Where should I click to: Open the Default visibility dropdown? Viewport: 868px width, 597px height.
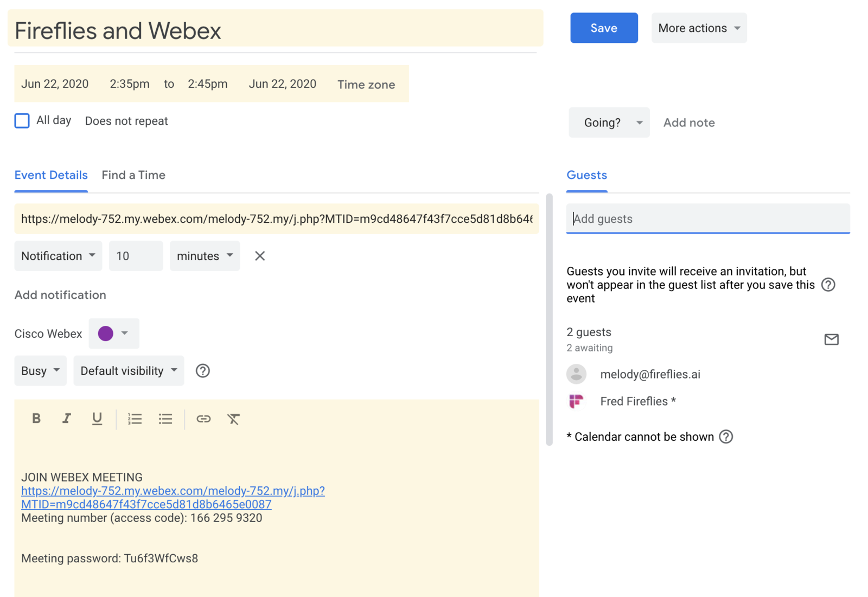point(129,371)
